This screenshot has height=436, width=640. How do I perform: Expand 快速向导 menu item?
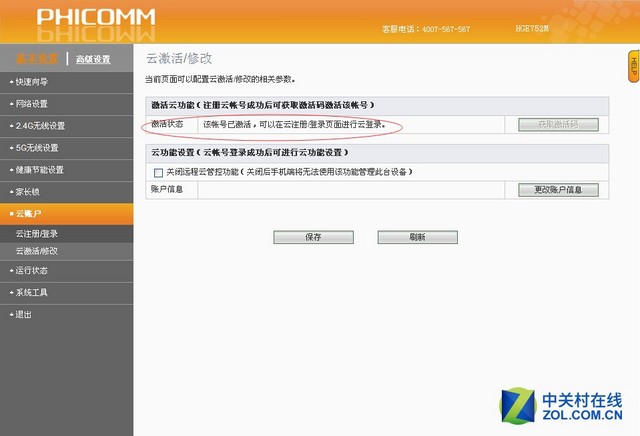[67, 82]
